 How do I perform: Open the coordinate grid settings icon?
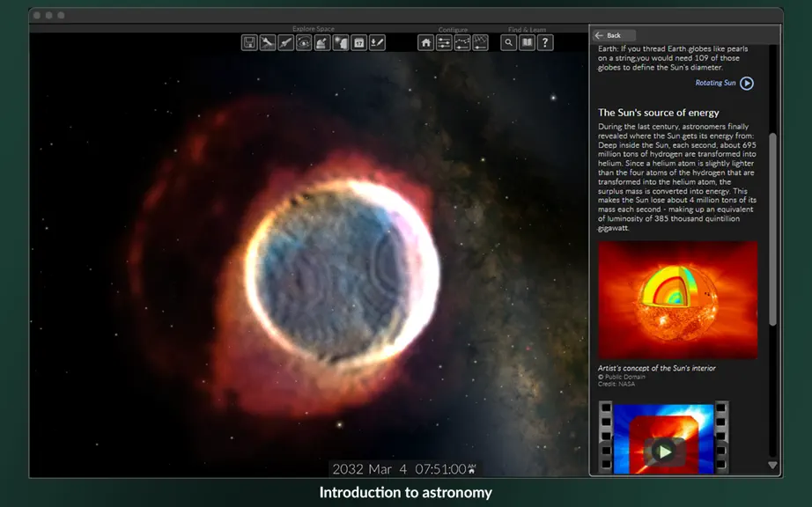pos(480,42)
